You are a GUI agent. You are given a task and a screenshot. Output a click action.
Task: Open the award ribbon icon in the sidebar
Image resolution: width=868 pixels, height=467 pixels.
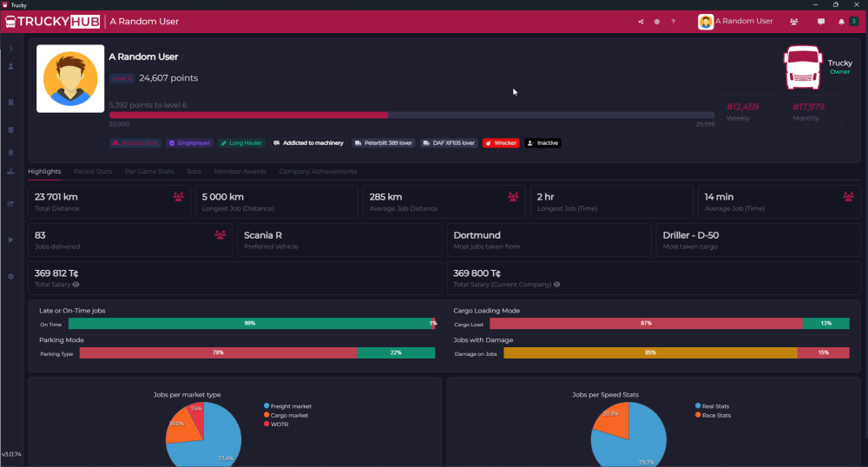point(10,153)
